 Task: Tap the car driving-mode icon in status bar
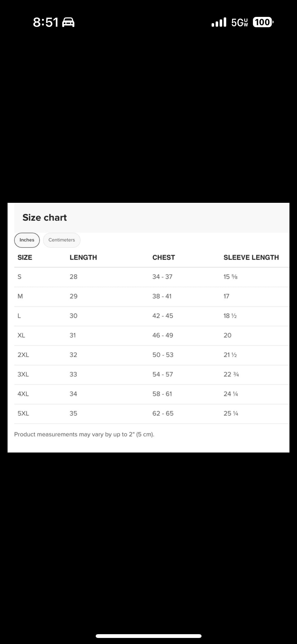point(68,22)
